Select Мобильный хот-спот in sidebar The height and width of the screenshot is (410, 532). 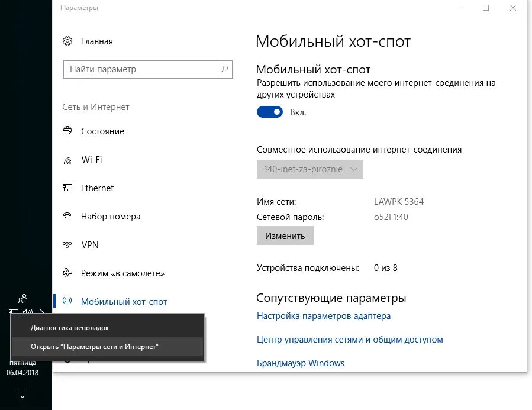pos(124,302)
